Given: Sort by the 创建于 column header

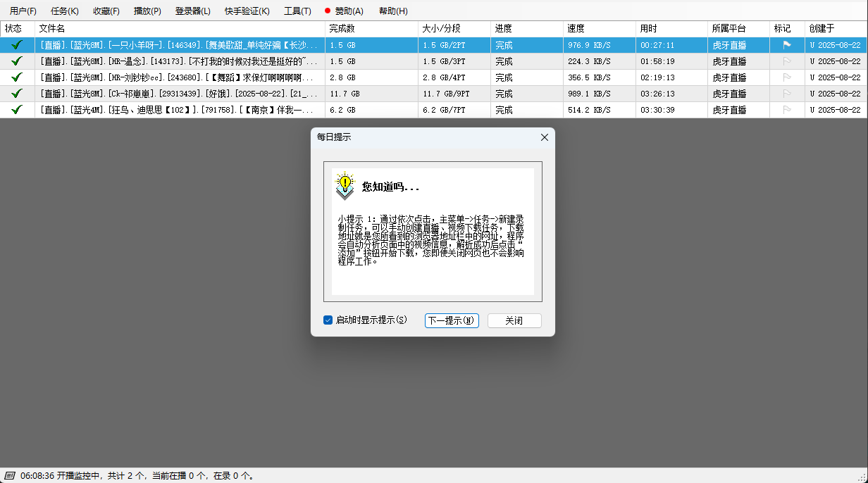Looking at the screenshot, I should point(821,29).
